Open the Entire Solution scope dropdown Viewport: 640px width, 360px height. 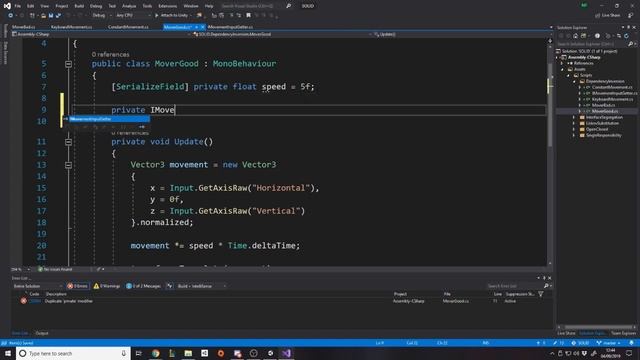coord(37,286)
